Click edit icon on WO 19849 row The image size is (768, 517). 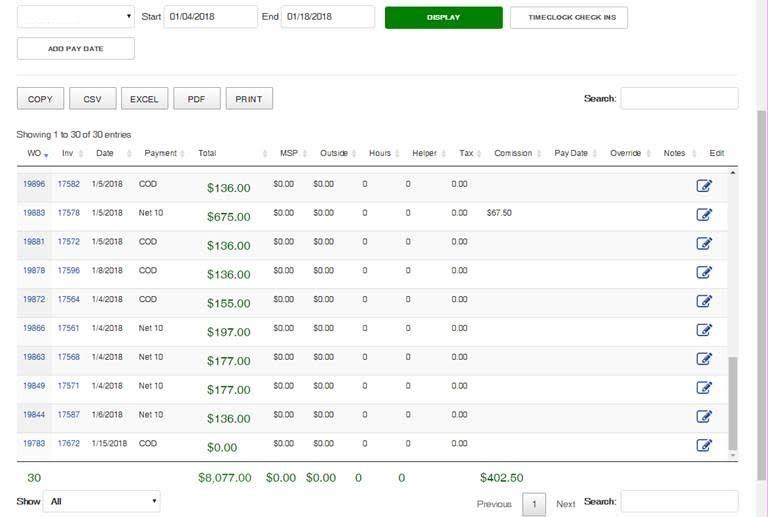704,388
